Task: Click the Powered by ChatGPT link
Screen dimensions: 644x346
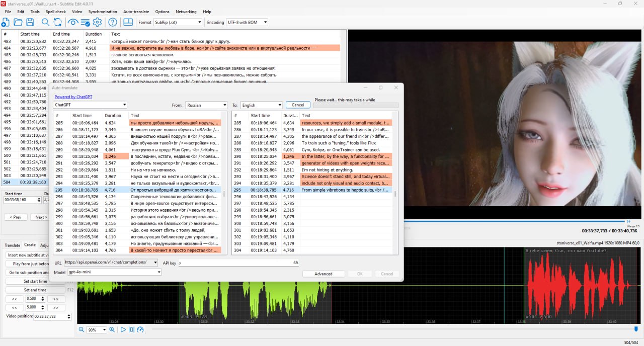Action: [x=73, y=97]
